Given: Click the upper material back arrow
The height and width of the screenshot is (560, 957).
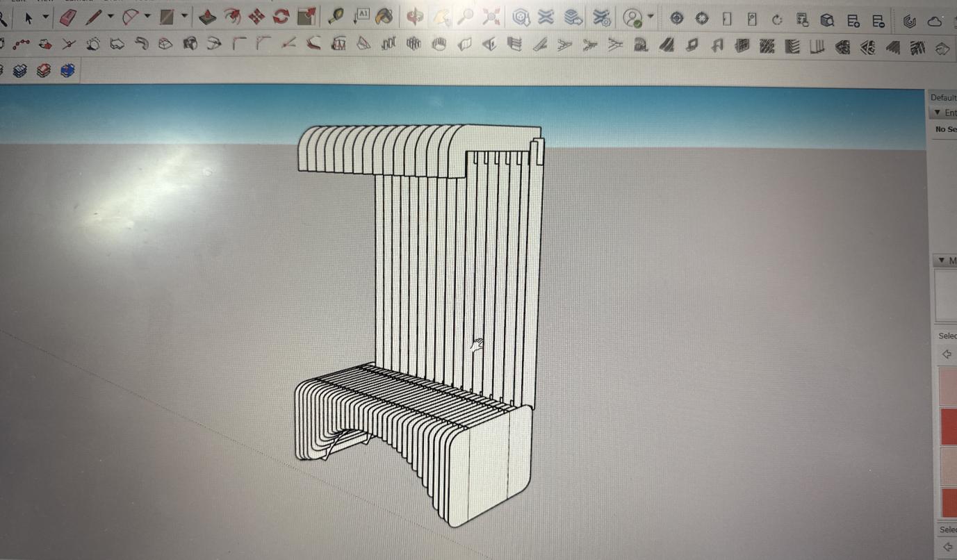Looking at the screenshot, I should (946, 354).
